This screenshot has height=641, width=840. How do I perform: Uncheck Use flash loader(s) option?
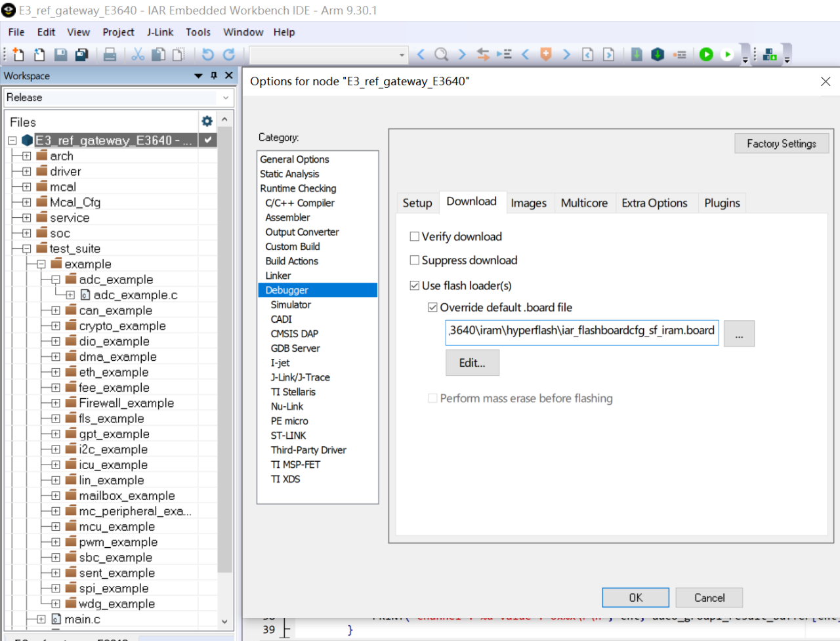click(415, 285)
